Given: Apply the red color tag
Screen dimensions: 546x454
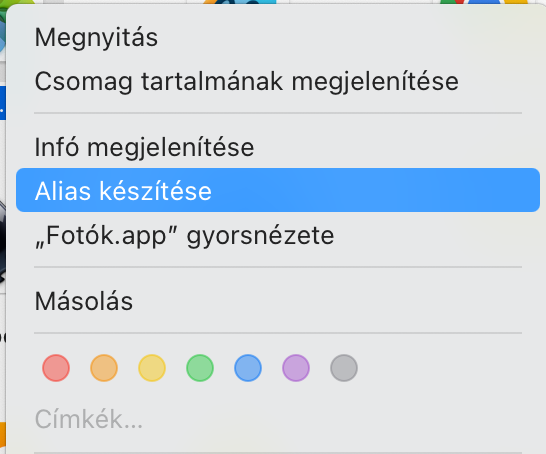Looking at the screenshot, I should pos(56,368).
